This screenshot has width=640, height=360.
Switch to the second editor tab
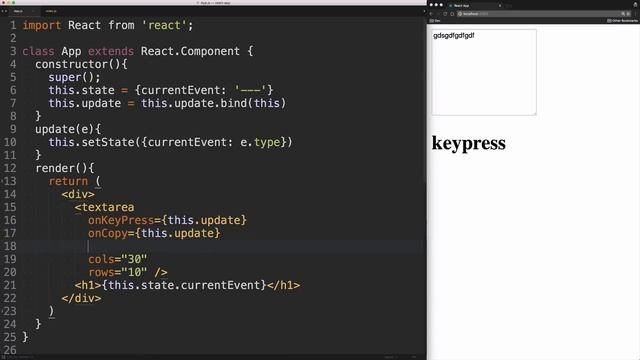click(51, 11)
